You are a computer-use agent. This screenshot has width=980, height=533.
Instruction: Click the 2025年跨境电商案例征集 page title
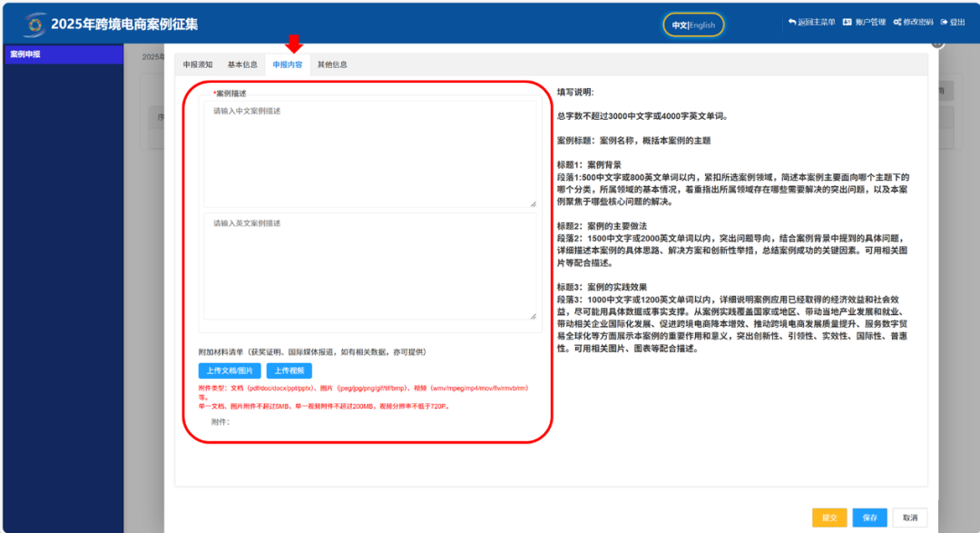[124, 25]
